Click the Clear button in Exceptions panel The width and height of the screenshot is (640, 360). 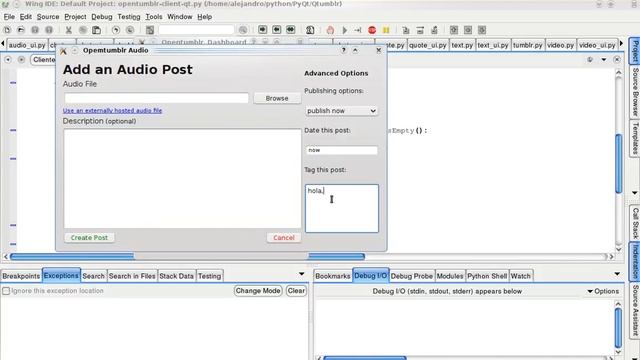point(296,291)
